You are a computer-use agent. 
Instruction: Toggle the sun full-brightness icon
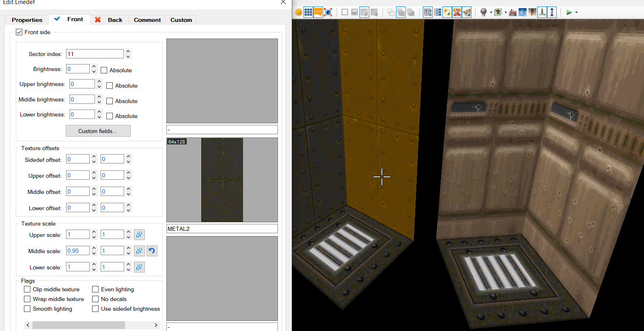click(x=299, y=12)
